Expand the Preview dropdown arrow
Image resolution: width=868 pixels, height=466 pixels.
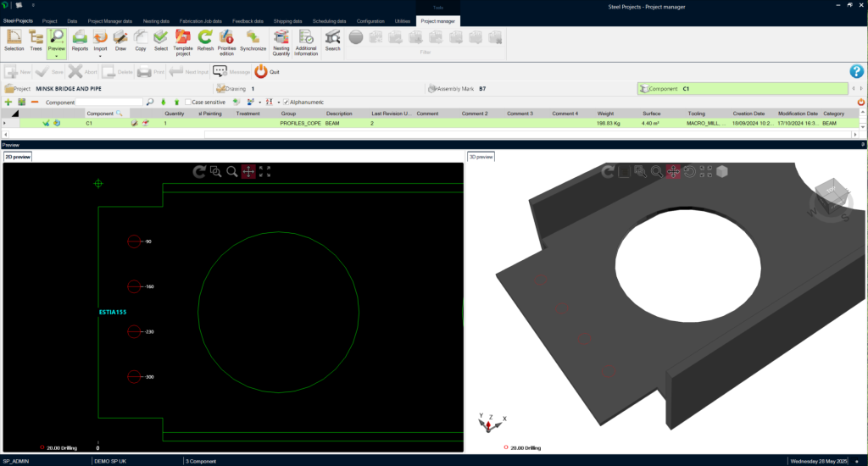point(57,57)
